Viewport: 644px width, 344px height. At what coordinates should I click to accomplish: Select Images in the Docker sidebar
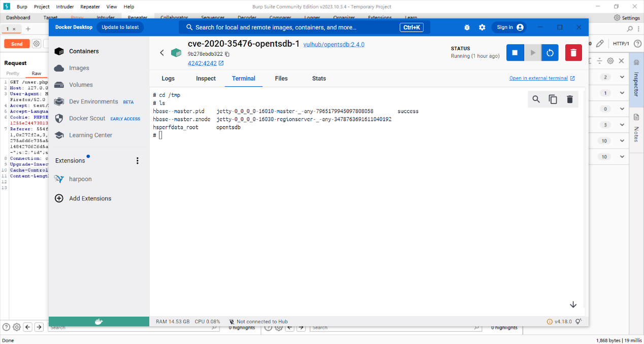click(x=79, y=68)
